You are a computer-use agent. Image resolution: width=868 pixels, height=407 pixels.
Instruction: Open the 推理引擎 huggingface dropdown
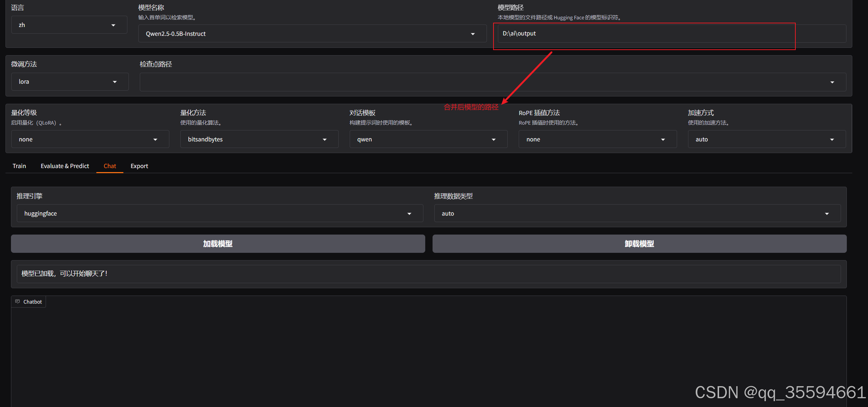click(x=220, y=213)
